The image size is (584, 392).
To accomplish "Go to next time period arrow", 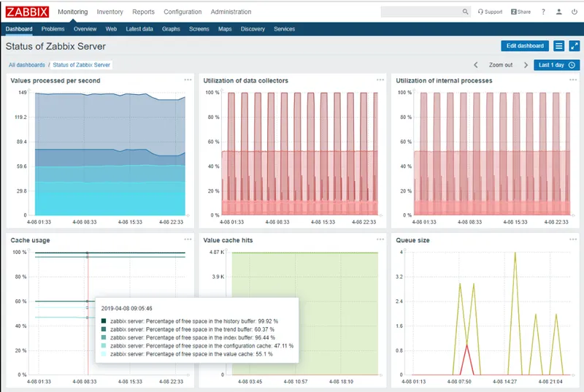I will point(526,65).
